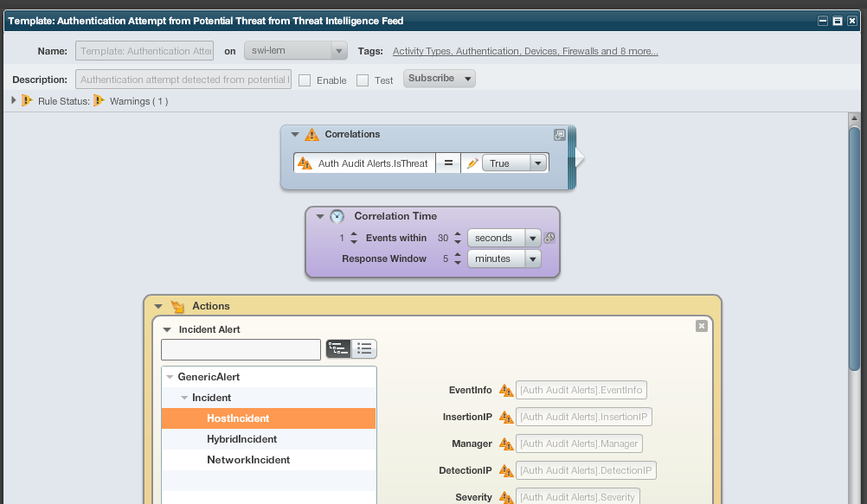Collapse the Correlations panel

(x=295, y=134)
